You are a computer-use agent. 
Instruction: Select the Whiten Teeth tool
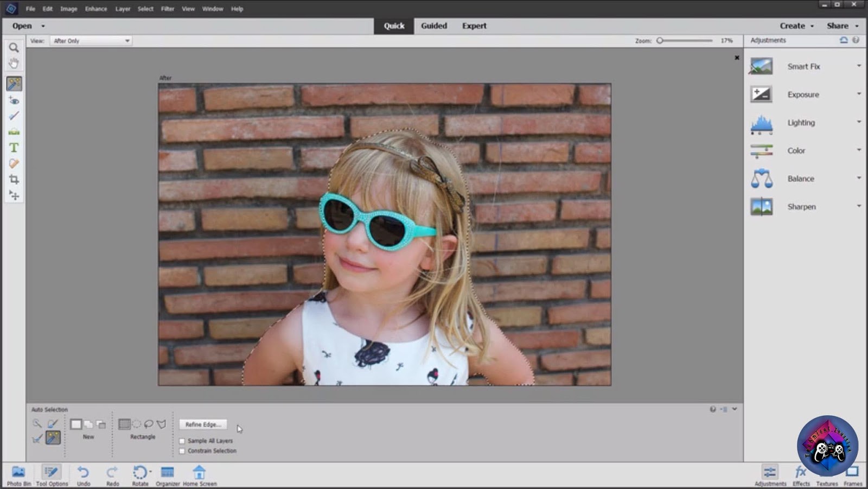14,116
